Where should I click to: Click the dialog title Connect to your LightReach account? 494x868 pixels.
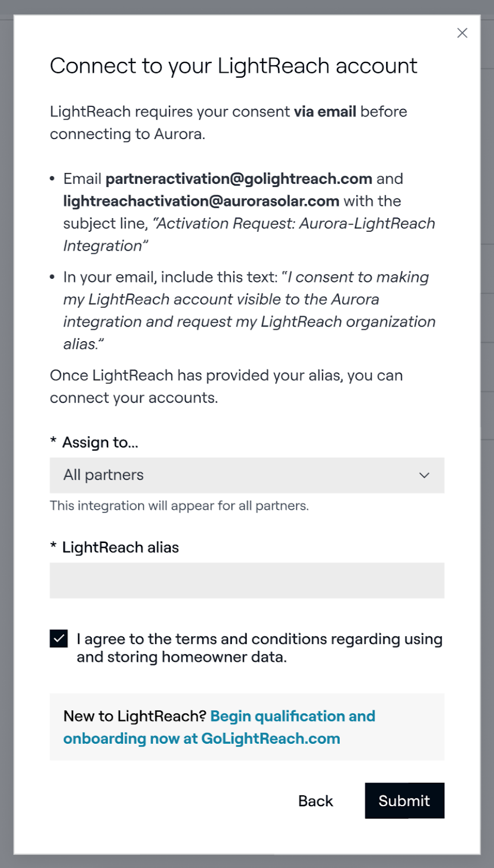point(233,66)
